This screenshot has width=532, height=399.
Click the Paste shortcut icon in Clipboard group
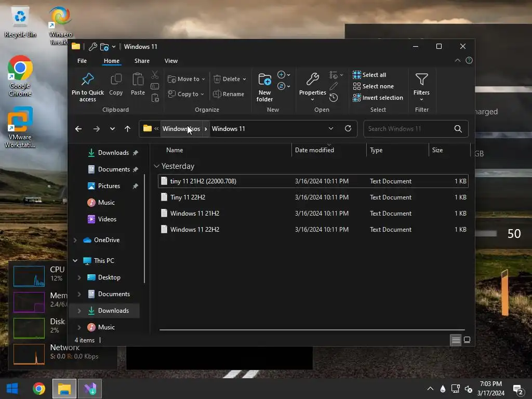point(155,98)
